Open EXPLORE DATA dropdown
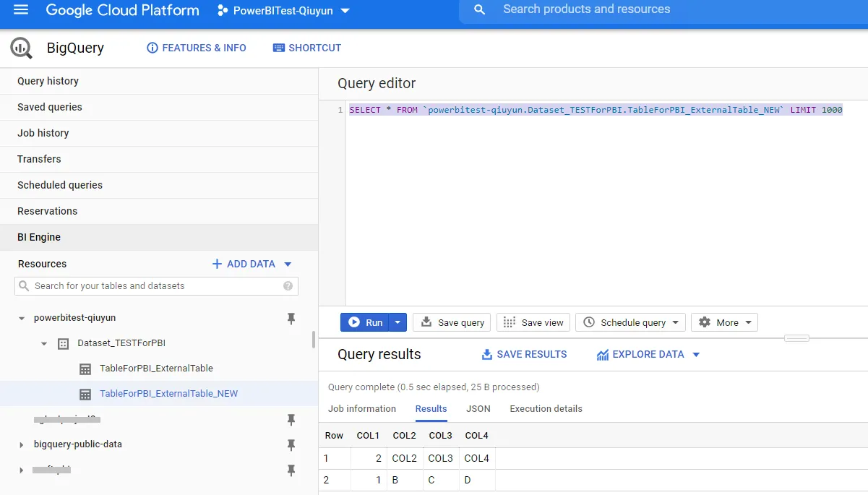The width and height of the screenshot is (868, 495). pos(648,355)
